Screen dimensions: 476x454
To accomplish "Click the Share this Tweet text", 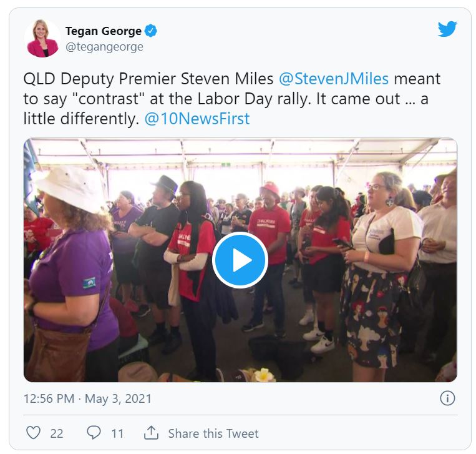I will pos(213,433).
